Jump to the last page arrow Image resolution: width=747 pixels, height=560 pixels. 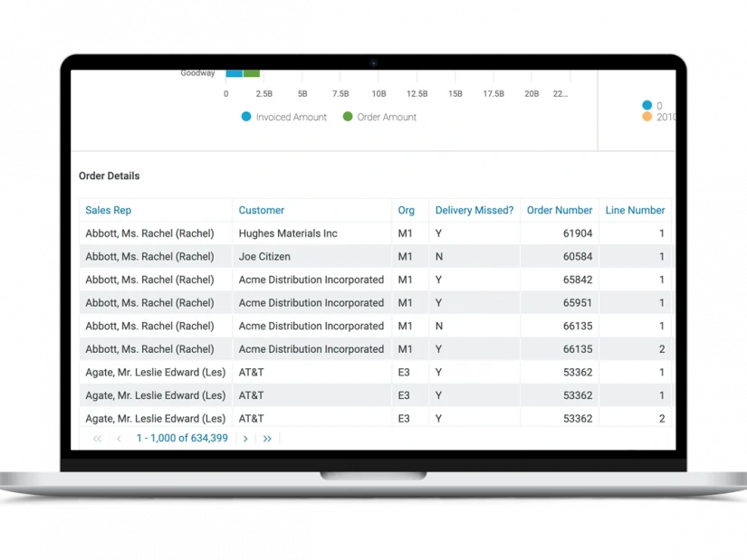point(267,439)
